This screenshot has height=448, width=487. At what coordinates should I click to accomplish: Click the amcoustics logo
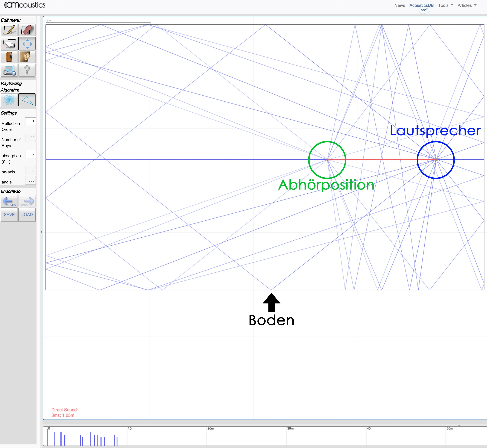click(25, 5)
